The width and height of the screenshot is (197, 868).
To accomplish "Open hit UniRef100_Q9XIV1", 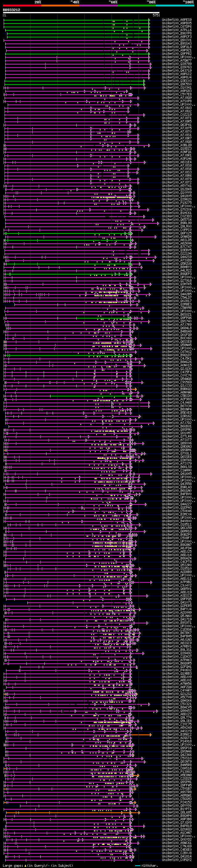I will tap(176, 40).
